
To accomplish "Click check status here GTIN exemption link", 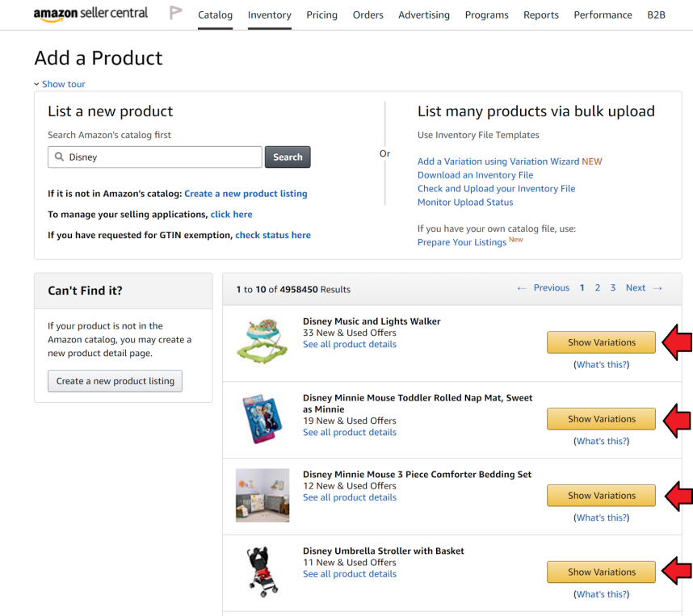I will [272, 235].
